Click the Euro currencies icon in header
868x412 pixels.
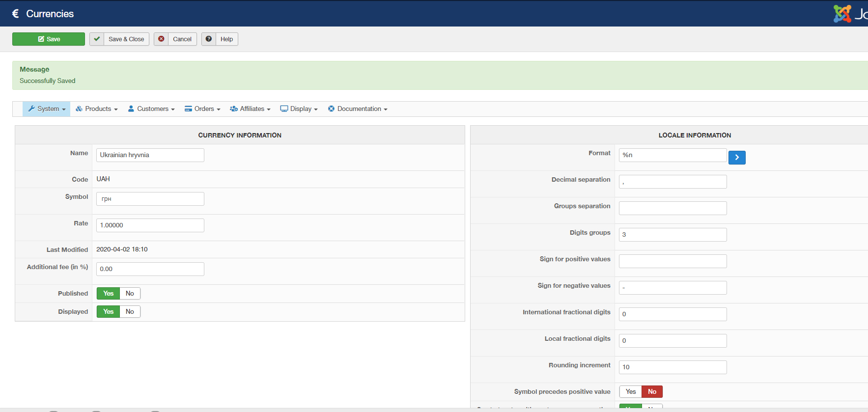16,14
